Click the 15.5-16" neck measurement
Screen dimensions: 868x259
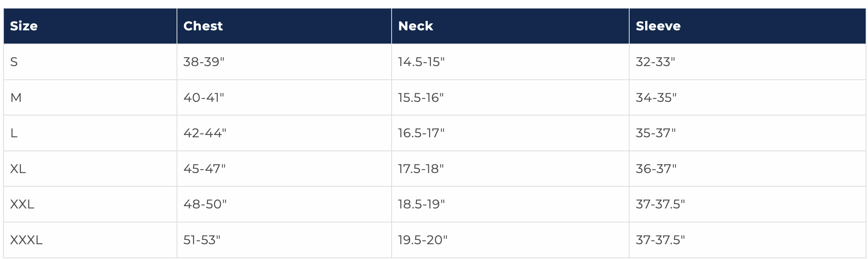[x=421, y=98]
